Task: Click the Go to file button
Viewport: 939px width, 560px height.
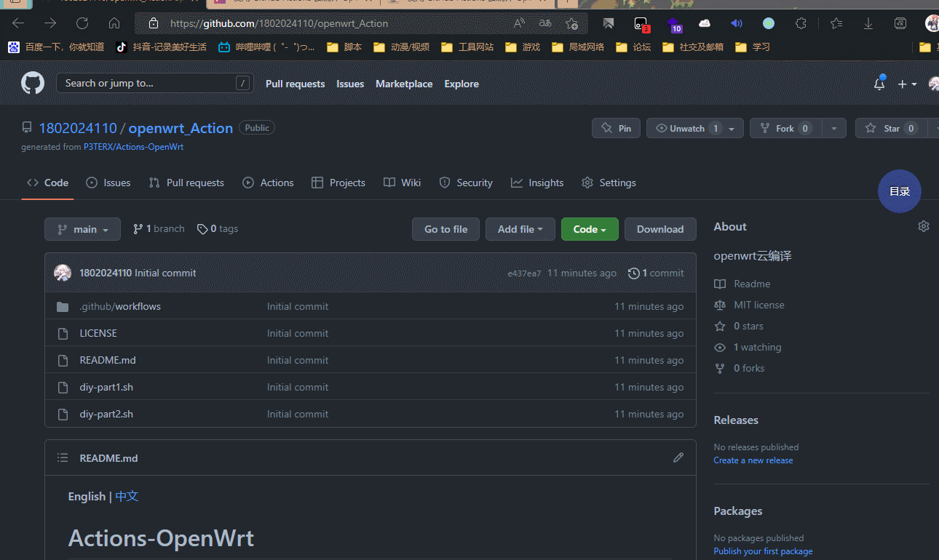Action: pos(445,229)
